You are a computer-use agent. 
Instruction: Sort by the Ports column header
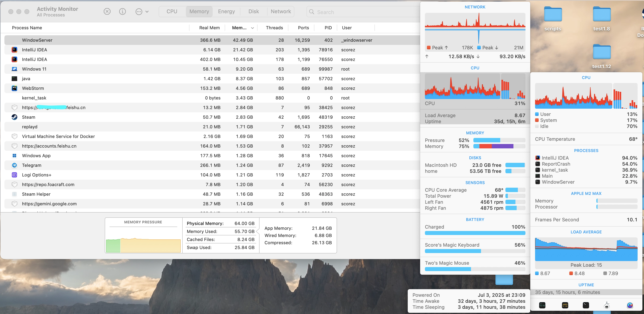pyautogui.click(x=303, y=28)
